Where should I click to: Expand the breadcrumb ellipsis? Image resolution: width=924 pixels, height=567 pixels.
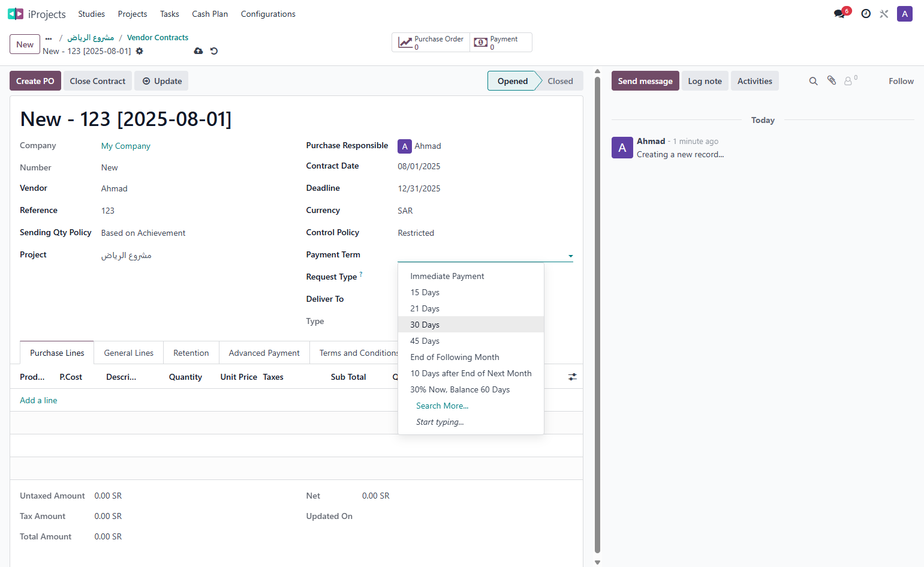coord(49,38)
